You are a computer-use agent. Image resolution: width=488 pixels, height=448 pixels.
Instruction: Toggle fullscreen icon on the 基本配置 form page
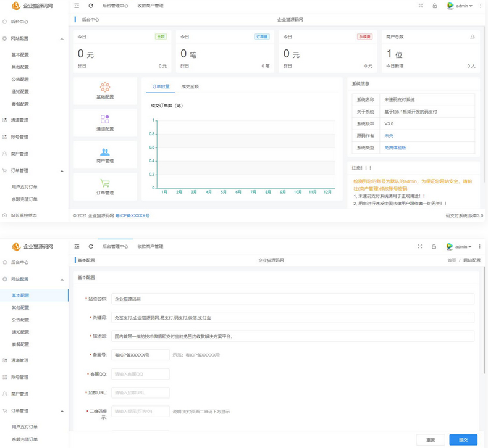click(x=421, y=246)
